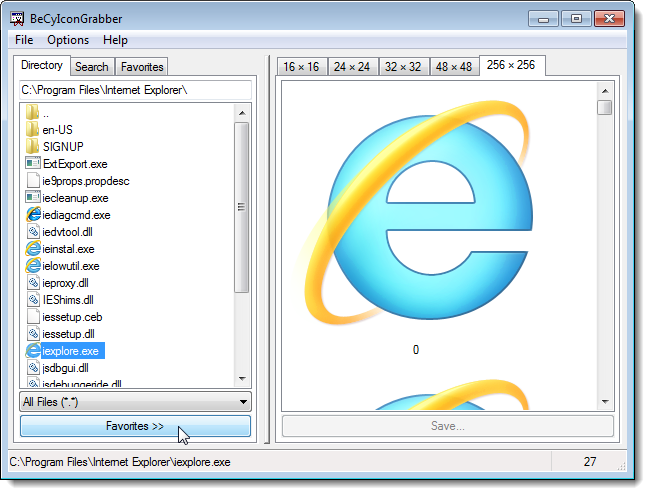This screenshot has height=495, width=650.
Task: Show 24 × 24 icon size tab
Action: pos(352,67)
